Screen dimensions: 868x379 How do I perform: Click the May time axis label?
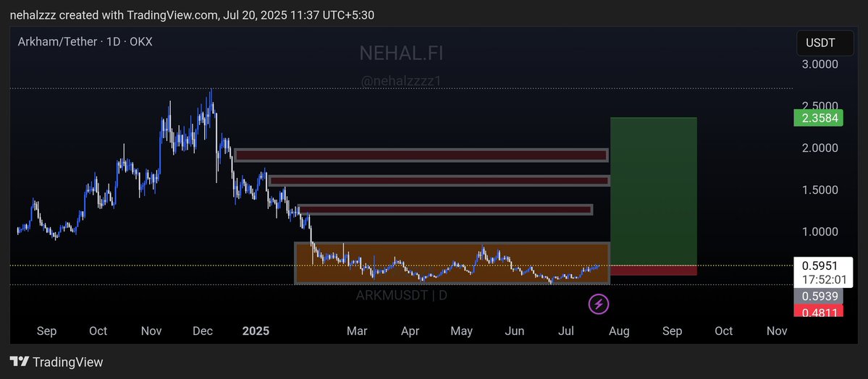[462, 331]
